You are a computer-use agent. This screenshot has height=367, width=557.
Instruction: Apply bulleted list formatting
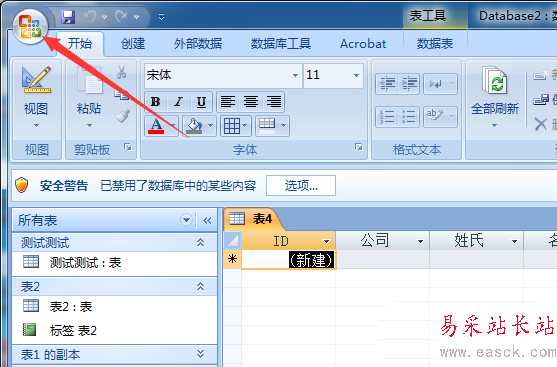pos(409,117)
